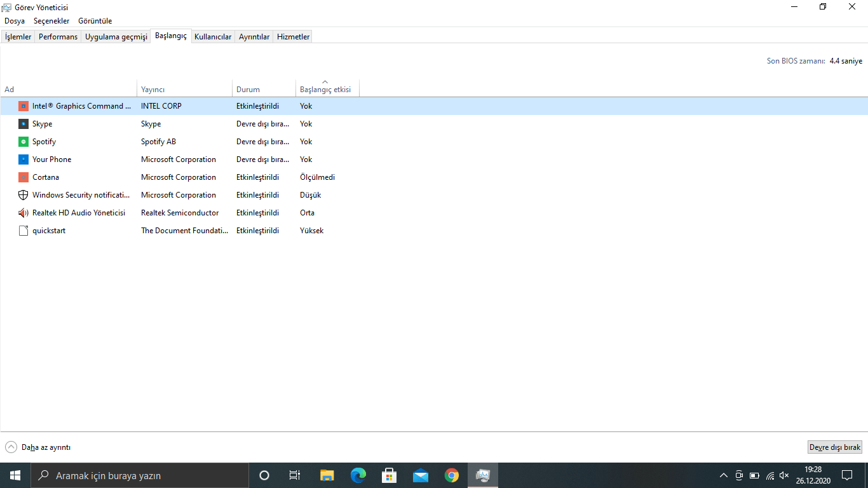Launch Google Chrome from the taskbar
The width and height of the screenshot is (868, 488).
pyautogui.click(x=452, y=475)
